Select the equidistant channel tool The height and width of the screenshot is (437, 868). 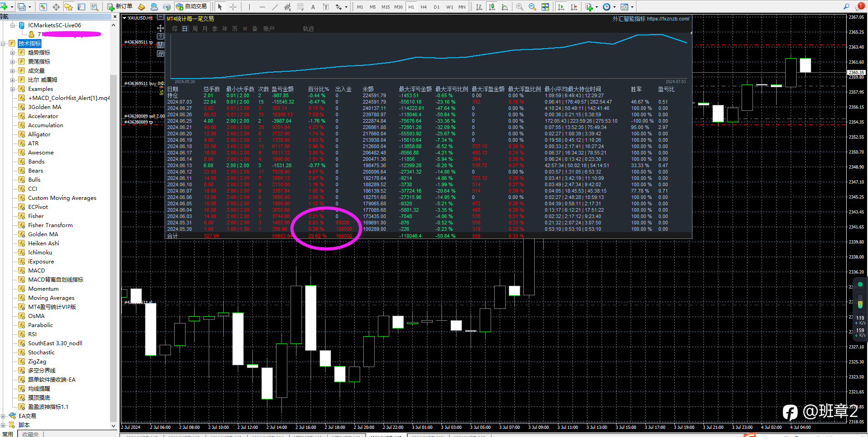pos(287,7)
